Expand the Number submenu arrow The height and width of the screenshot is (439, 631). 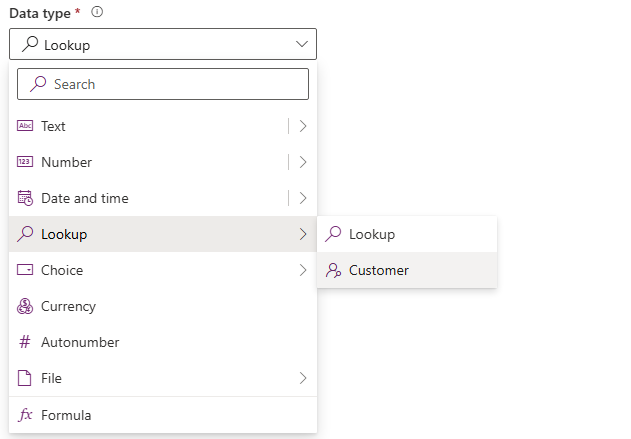(302, 162)
